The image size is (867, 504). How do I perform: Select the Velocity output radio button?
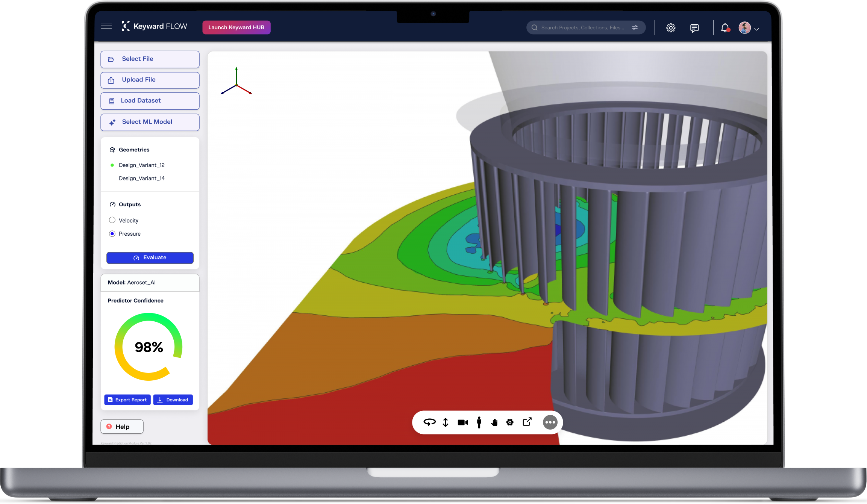pyautogui.click(x=112, y=220)
